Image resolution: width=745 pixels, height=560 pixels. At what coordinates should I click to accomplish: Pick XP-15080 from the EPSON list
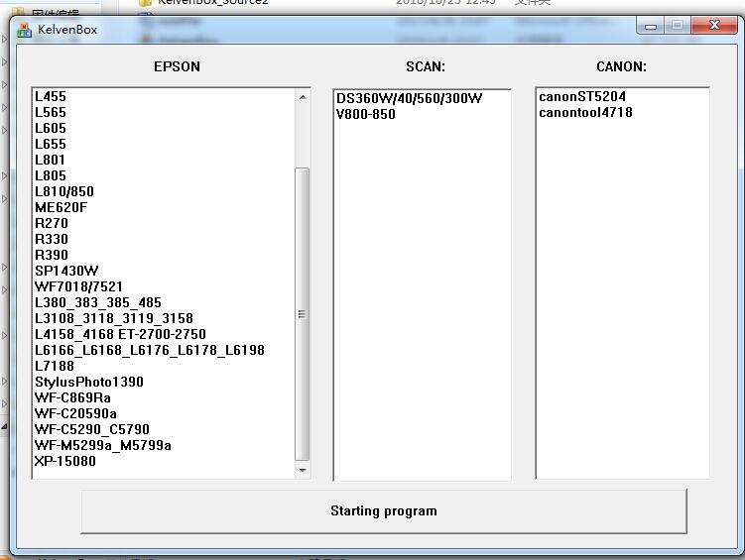pyautogui.click(x=65, y=461)
